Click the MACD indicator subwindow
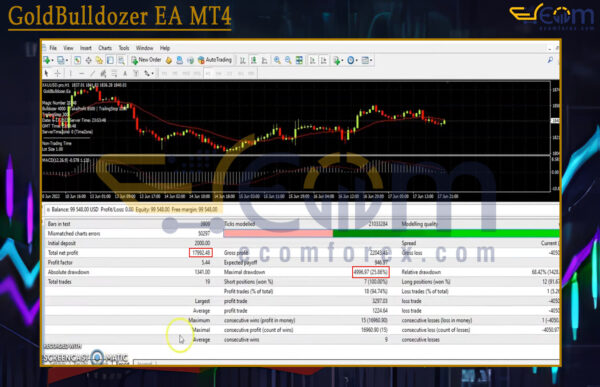Viewport: 600px width, 387px height. [x=296, y=173]
